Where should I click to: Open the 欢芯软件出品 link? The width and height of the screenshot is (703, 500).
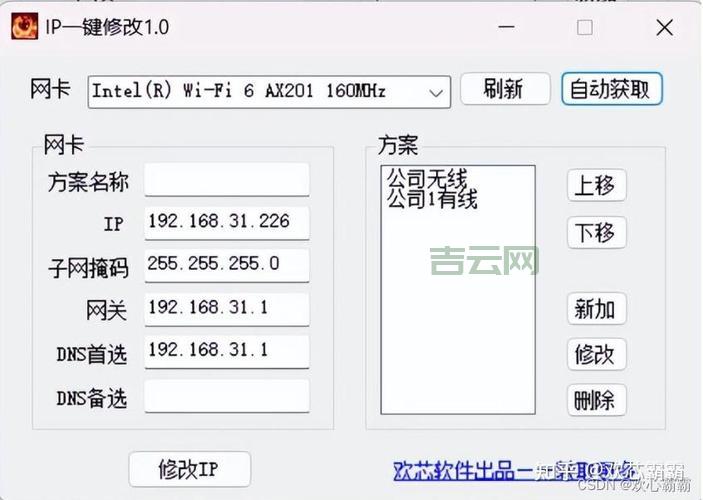pos(516,471)
